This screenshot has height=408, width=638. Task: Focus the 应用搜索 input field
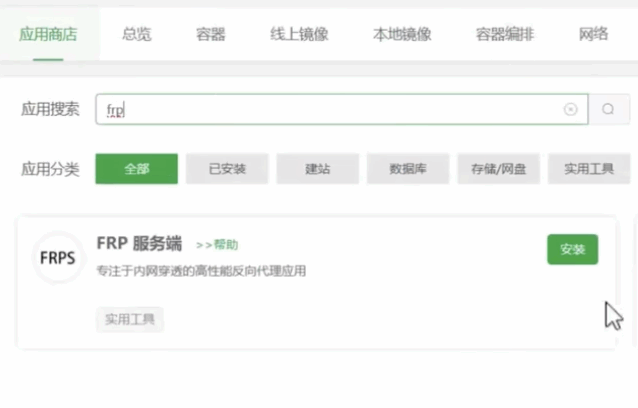(x=330, y=110)
